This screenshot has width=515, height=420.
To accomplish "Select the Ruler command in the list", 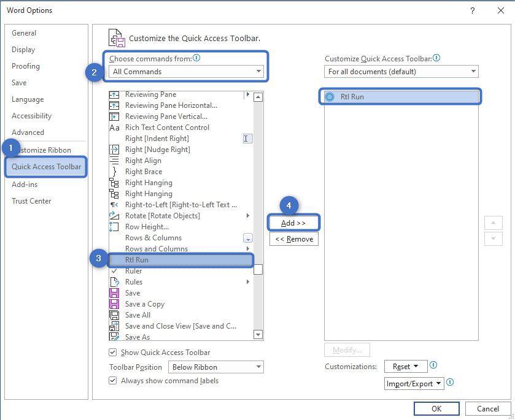I will (181, 271).
